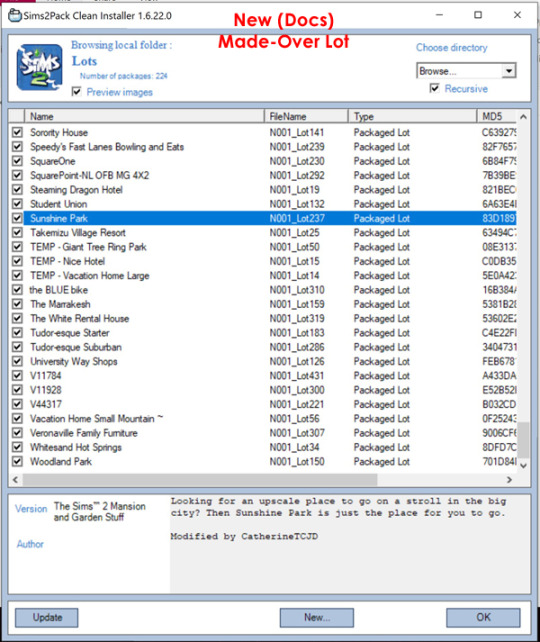The height and width of the screenshot is (642, 540).
Task: Click the Version label
Action: (x=31, y=509)
